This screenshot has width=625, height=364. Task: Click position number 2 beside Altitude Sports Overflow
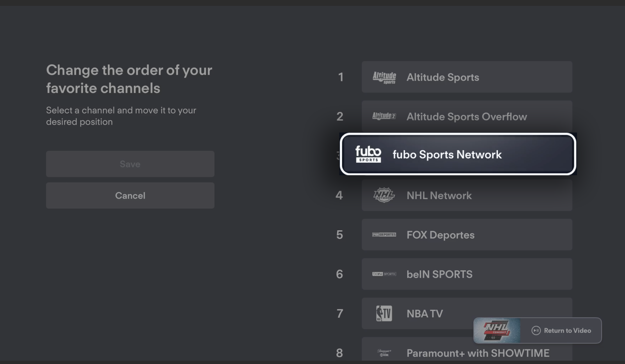click(x=340, y=116)
